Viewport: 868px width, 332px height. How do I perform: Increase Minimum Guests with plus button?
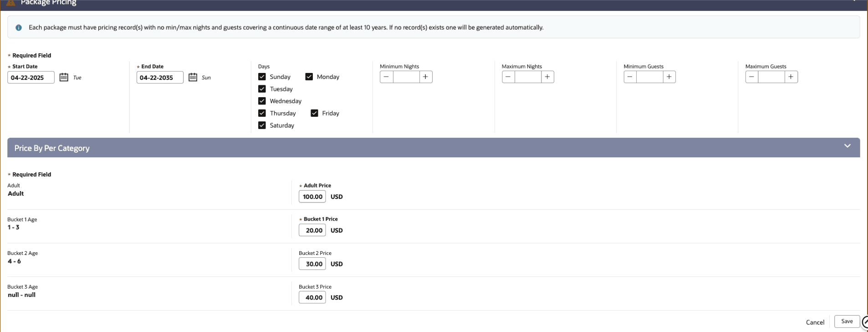click(x=669, y=77)
